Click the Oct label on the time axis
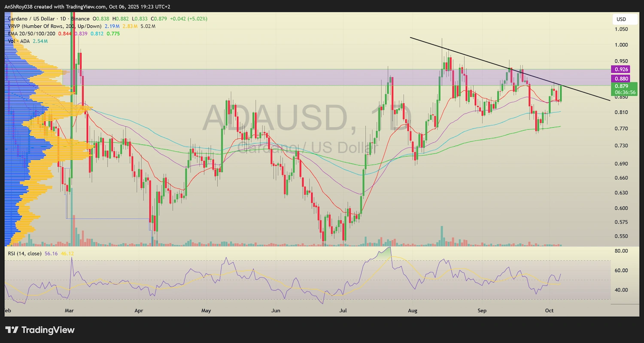 550,310
